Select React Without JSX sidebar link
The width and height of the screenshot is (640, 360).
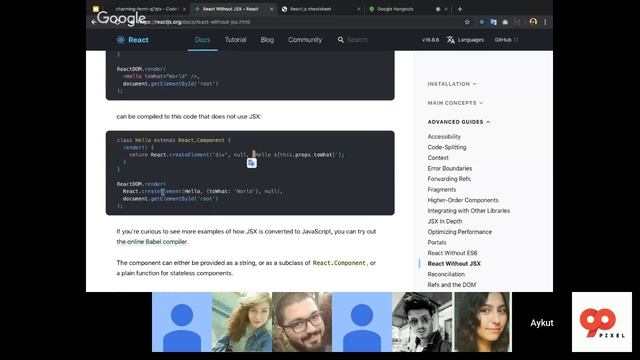pyautogui.click(x=454, y=264)
